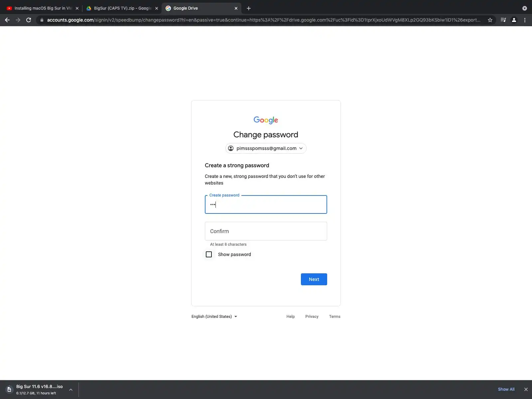Open the Help link
Screen dimensions: 532x399
291,317
